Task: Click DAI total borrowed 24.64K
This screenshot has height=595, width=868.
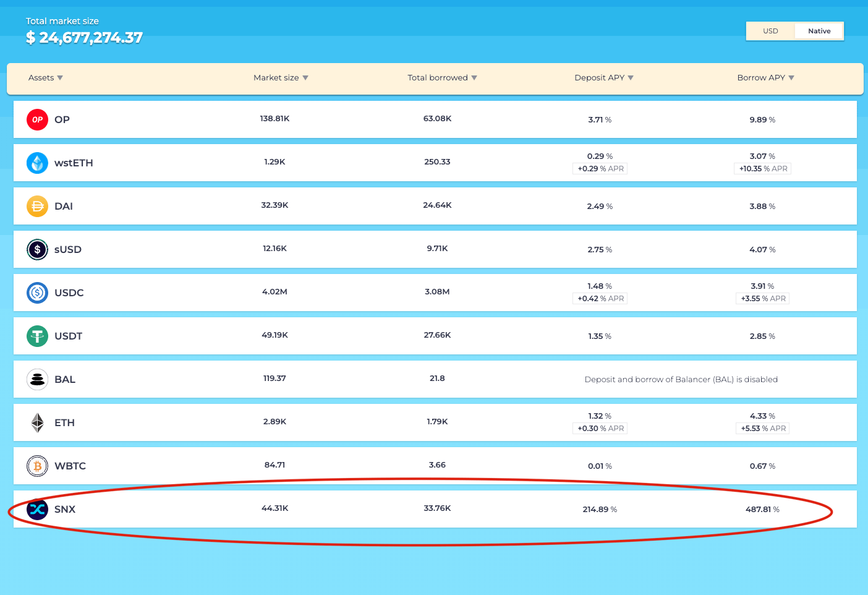Action: coord(437,205)
